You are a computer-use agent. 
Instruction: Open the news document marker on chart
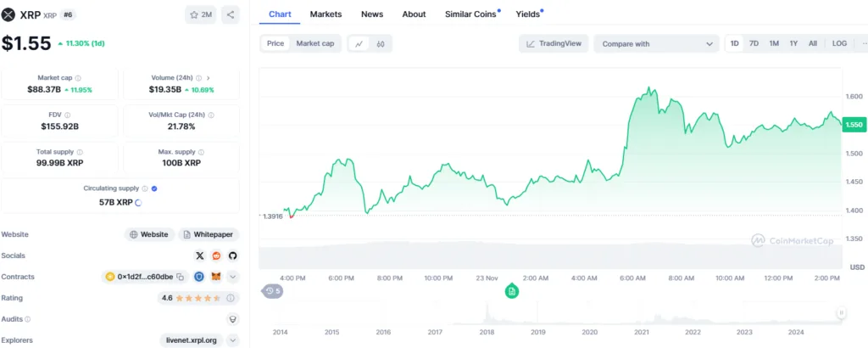511,290
